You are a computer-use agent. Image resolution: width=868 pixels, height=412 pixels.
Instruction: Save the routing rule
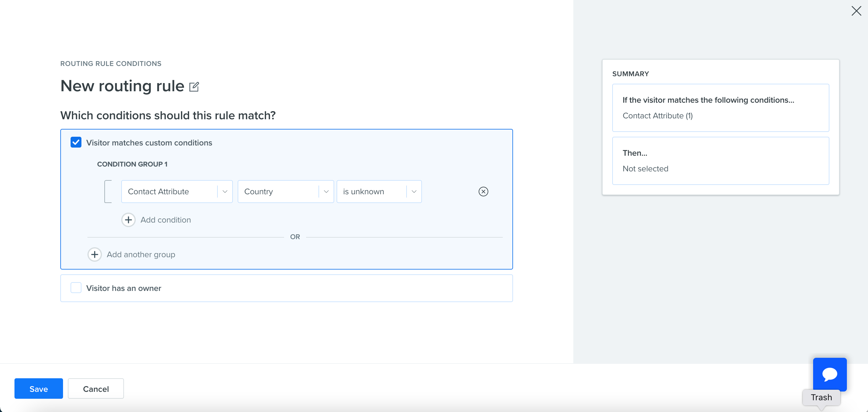[x=39, y=389]
